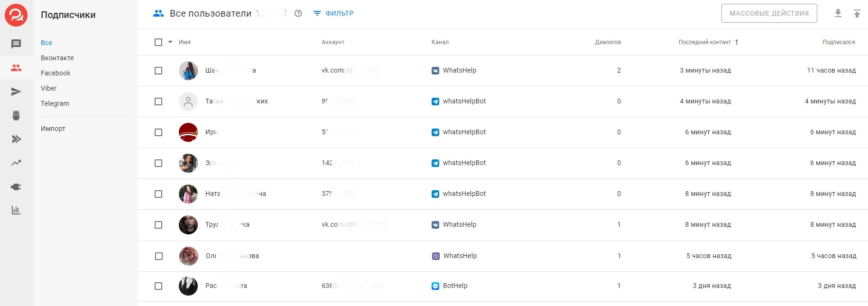
Task: Switch to the Telegram subscribers list
Action: click(x=55, y=103)
